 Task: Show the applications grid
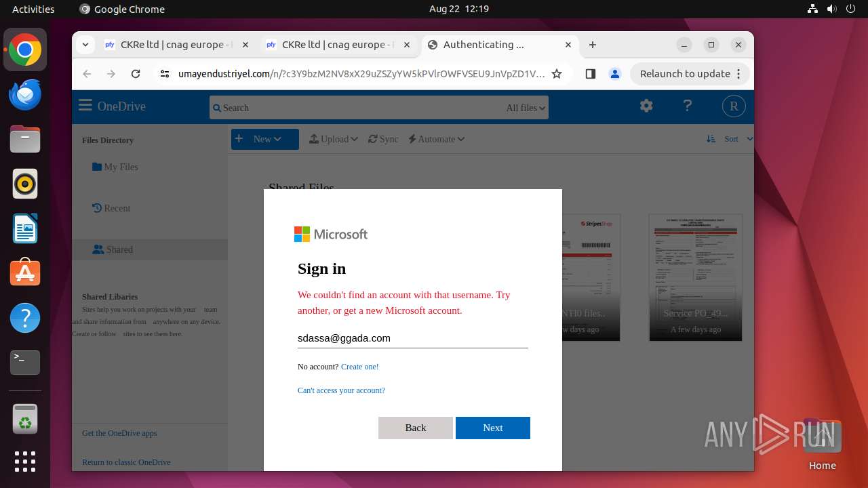tap(25, 462)
